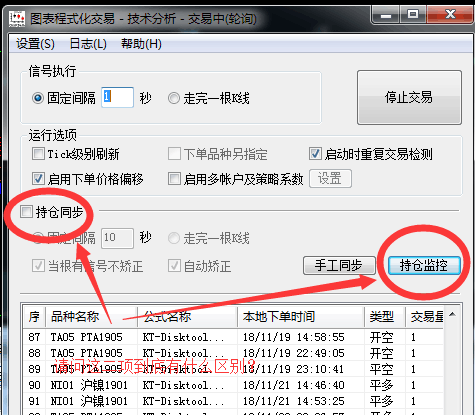
Task: Click the 持仓同步 interval field showing 10
Action: (117, 238)
